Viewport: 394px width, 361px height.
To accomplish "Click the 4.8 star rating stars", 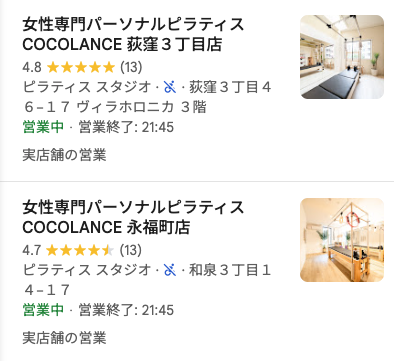I will [x=81, y=67].
